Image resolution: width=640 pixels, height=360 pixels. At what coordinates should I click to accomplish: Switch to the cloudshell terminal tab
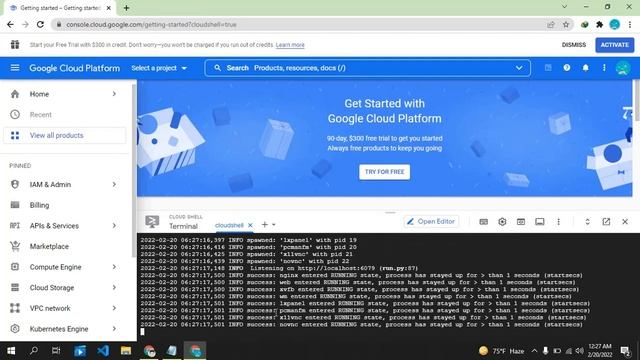(229, 225)
